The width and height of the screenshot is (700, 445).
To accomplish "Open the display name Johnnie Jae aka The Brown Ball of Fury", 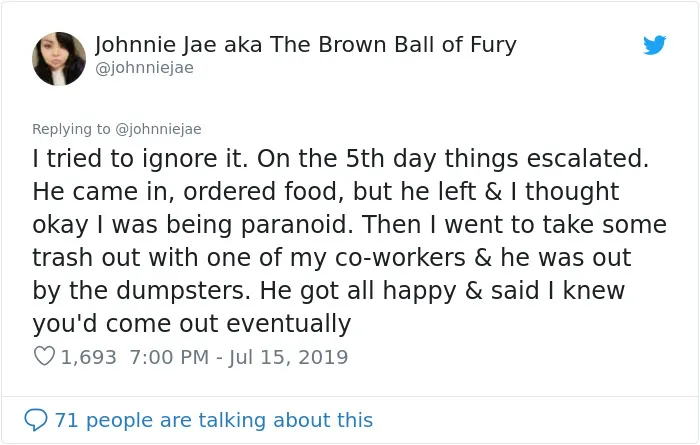I will [x=306, y=45].
